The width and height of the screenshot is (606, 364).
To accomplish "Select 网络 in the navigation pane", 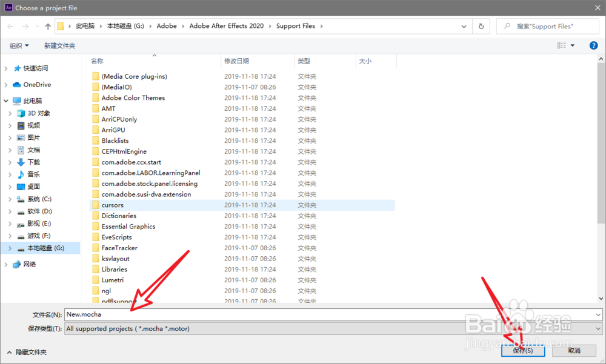I will click(x=29, y=264).
